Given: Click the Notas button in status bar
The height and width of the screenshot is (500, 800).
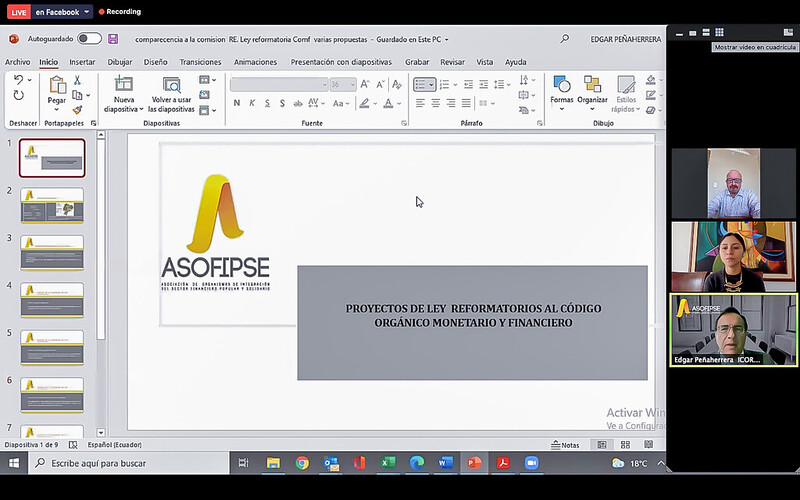Looking at the screenshot, I should (x=565, y=445).
